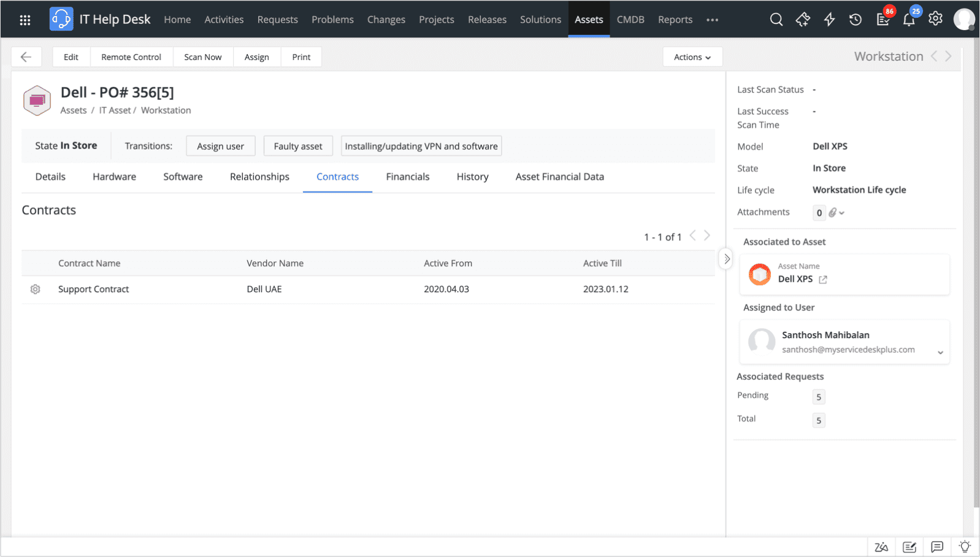Open Dell XPS asset external link icon
This screenshot has height=557, width=980.
(x=823, y=279)
